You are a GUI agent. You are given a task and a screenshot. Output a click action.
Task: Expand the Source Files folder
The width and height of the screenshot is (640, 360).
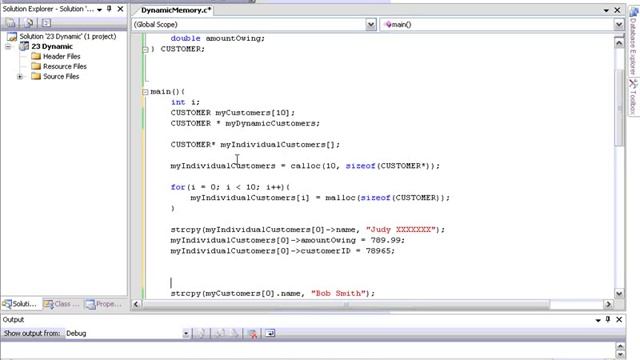(20, 76)
